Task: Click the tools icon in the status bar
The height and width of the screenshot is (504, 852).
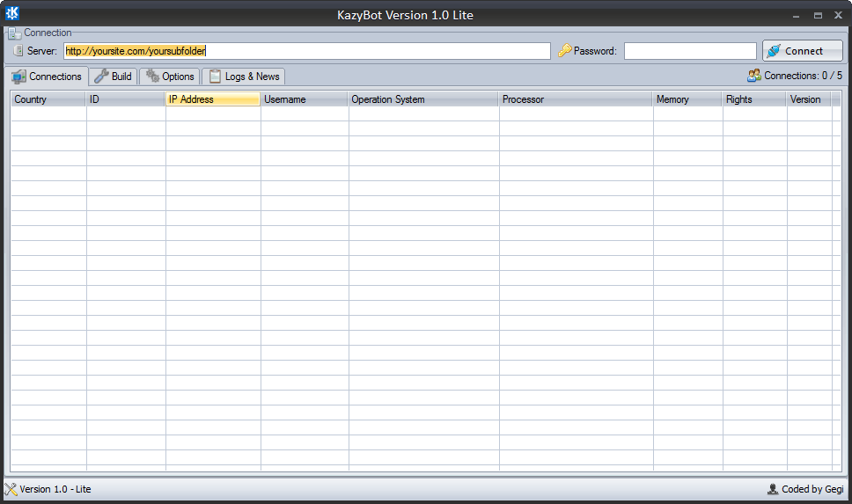Action: [11, 489]
